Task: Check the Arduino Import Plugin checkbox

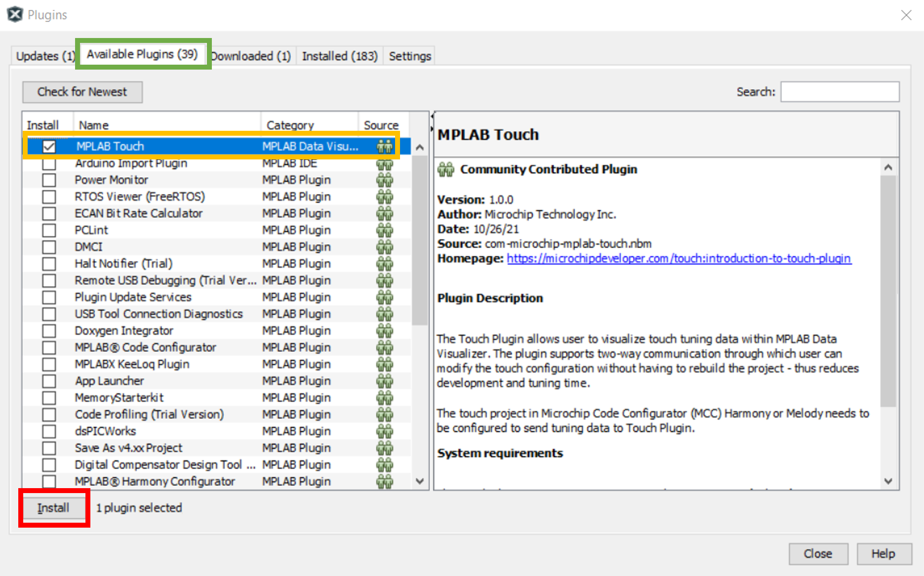Action: [x=49, y=163]
